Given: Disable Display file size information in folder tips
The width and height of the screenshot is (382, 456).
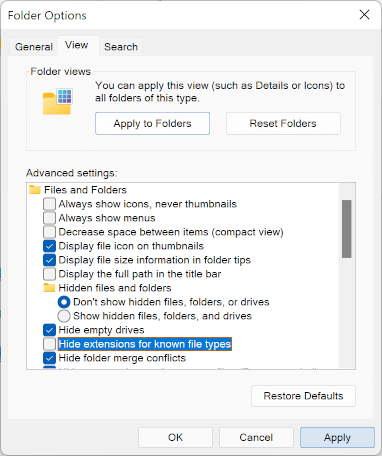Looking at the screenshot, I should 49,260.
